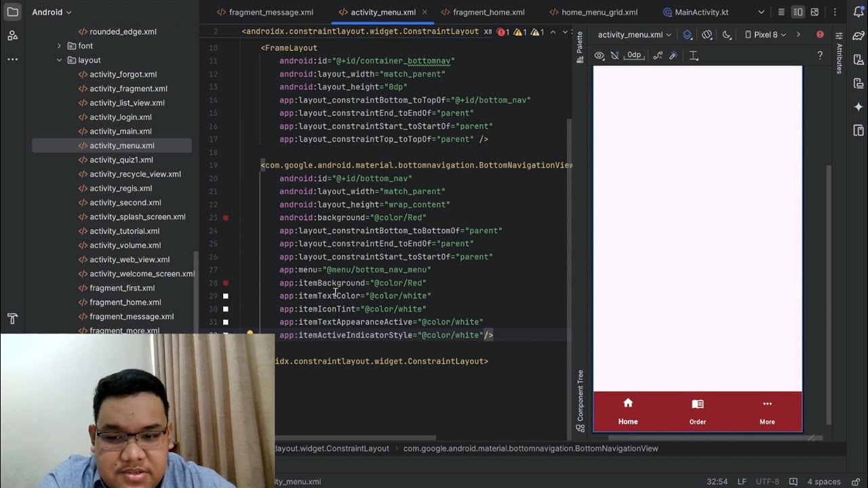
Task: Open the Notifications bell icon
Action: [x=859, y=12]
